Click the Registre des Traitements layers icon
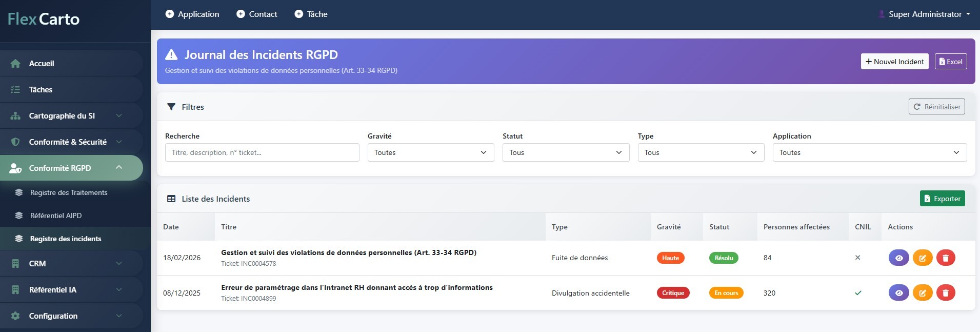980x332 pixels. pos(19,193)
